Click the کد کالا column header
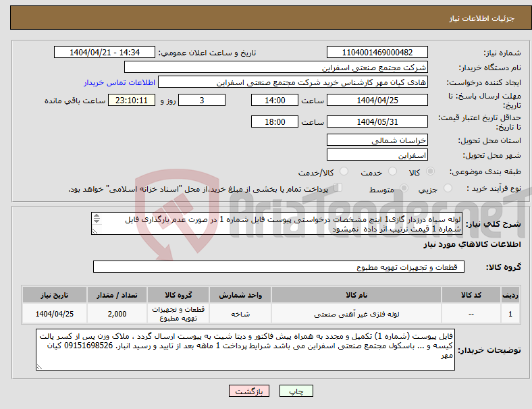Image resolution: width=532 pixels, height=409 pixels. (471, 295)
